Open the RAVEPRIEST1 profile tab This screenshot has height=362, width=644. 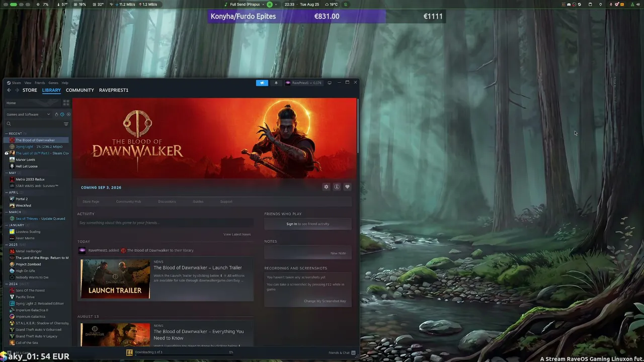click(x=114, y=90)
